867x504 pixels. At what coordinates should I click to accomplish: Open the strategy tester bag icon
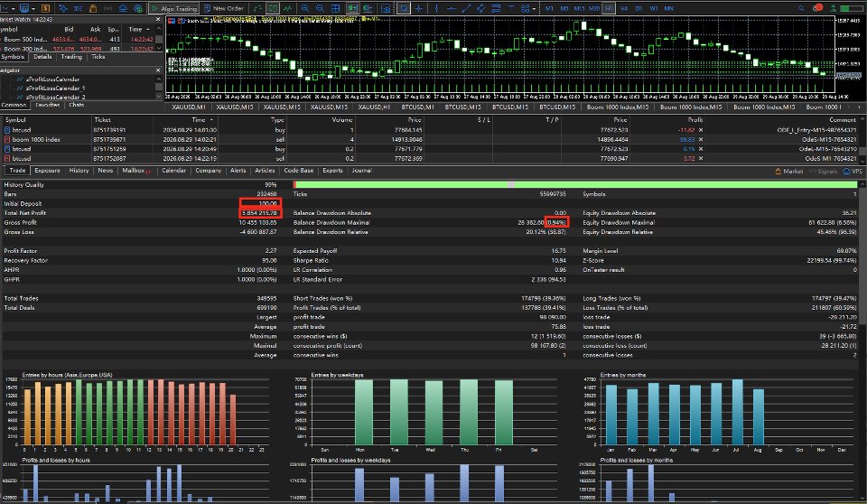(93, 8)
